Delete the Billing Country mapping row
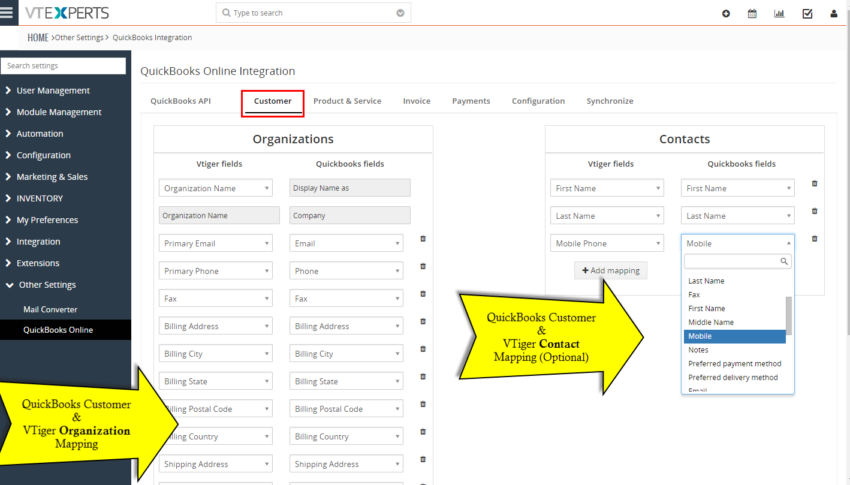Viewport: 850px width, 485px height. (x=423, y=432)
